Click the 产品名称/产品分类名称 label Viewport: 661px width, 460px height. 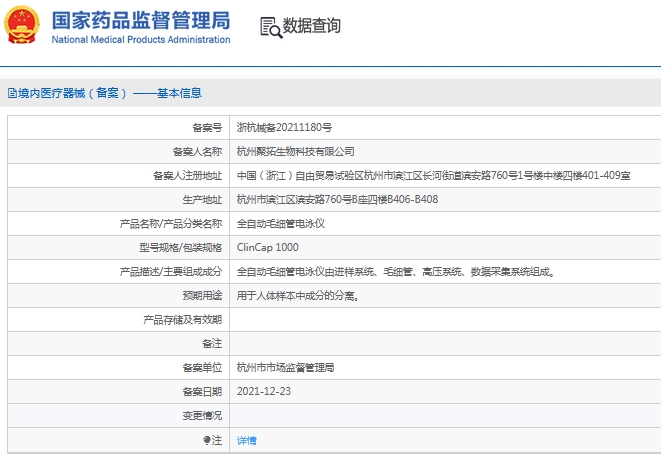click(x=171, y=223)
